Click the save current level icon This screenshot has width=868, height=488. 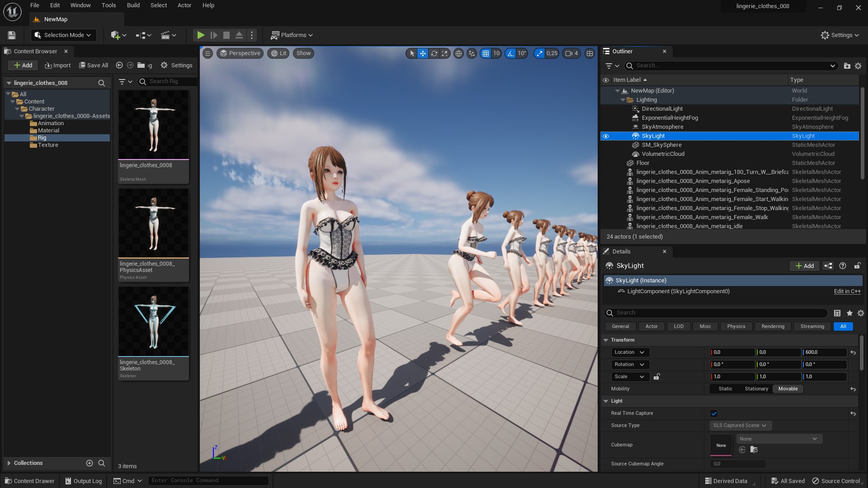coord(12,35)
